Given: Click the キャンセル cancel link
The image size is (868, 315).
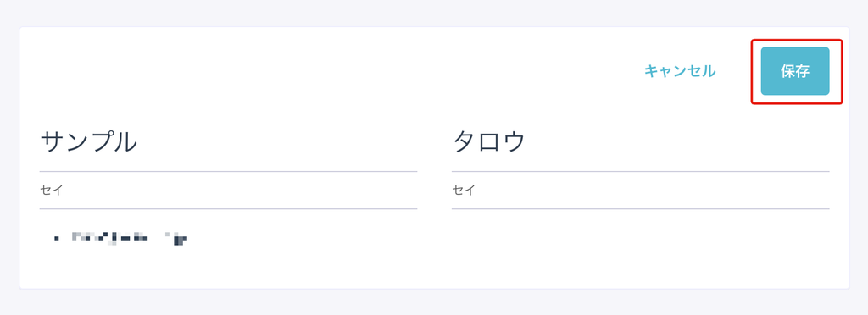Looking at the screenshot, I should (x=680, y=71).
